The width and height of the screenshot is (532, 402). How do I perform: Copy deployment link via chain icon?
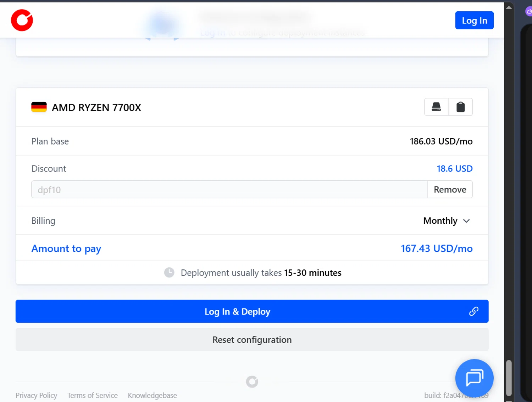[x=474, y=311]
